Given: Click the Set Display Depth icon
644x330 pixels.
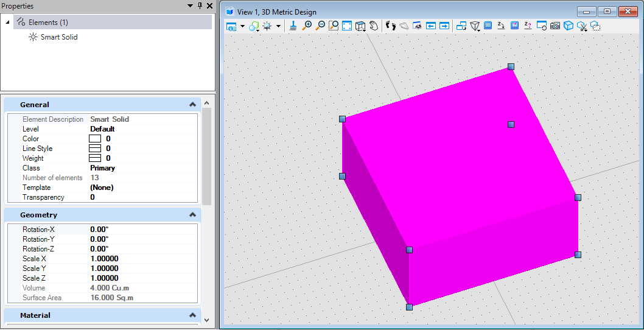Looking at the screenshot, I should point(488,26).
